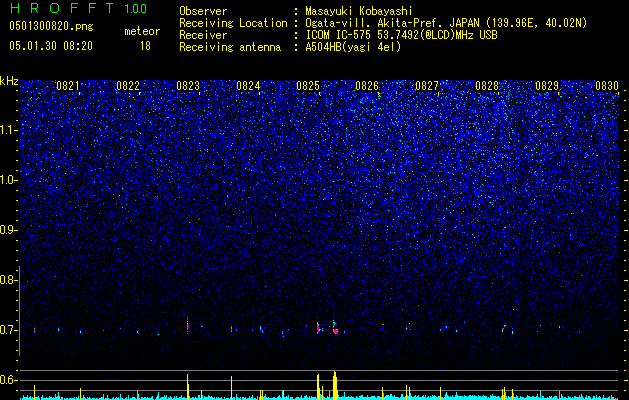Click the 0824 time label
The width and height of the screenshot is (629, 400).
(x=248, y=86)
